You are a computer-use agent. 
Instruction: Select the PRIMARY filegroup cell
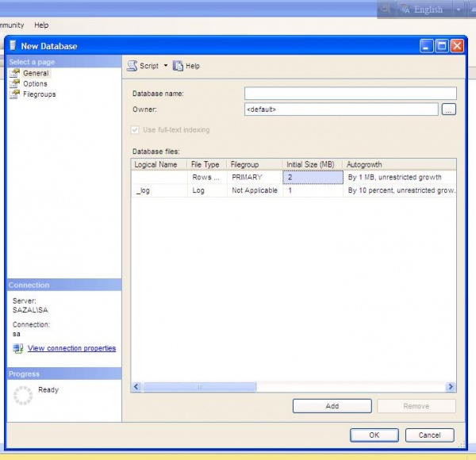tap(255, 177)
